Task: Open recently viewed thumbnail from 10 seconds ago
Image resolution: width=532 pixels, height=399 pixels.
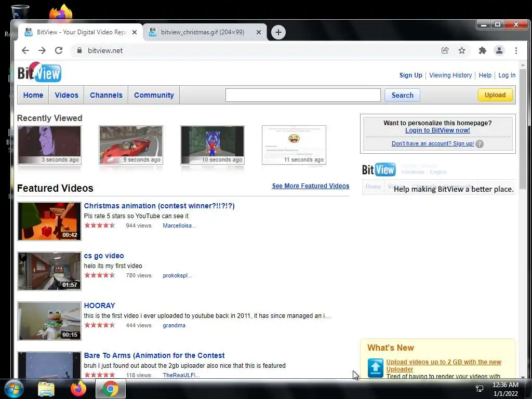Action: coord(212,145)
